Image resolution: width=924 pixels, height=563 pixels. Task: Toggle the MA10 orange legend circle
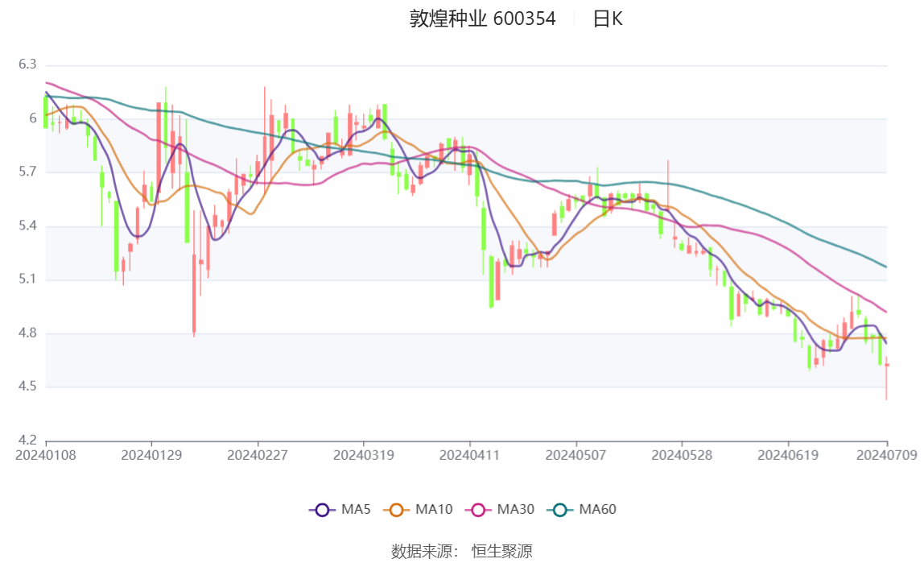pyautogui.click(x=396, y=510)
